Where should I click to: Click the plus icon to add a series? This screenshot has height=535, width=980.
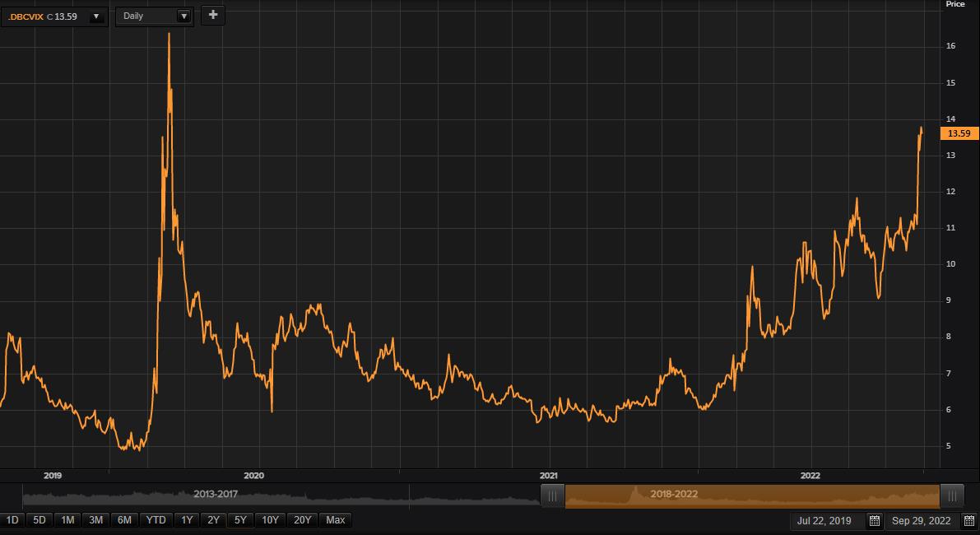tap(213, 15)
